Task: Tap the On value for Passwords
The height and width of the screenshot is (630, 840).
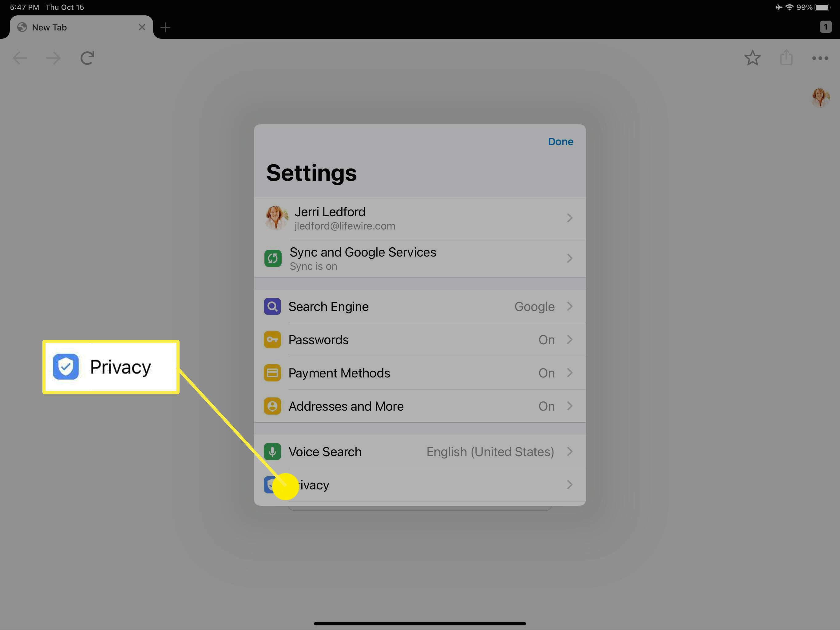Action: 546,340
